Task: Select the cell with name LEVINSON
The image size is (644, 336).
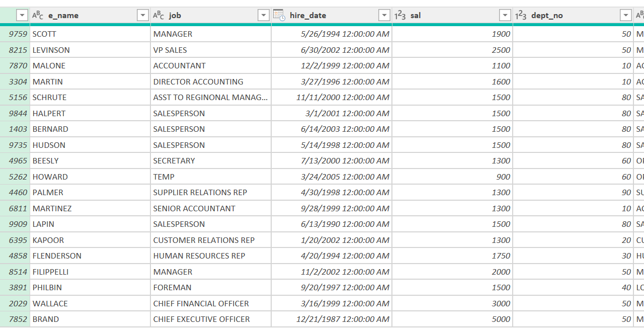Action: point(90,50)
